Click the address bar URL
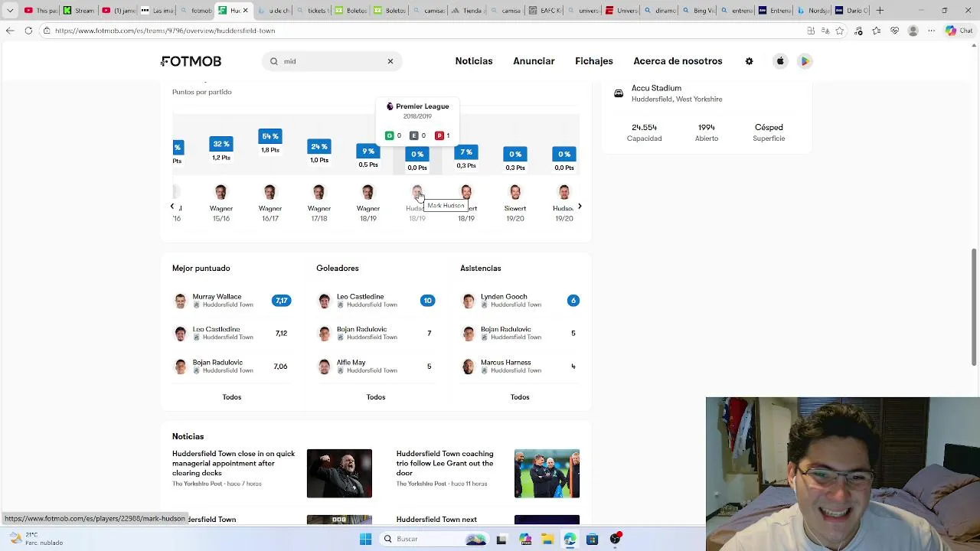The width and height of the screenshot is (980, 551). click(165, 31)
